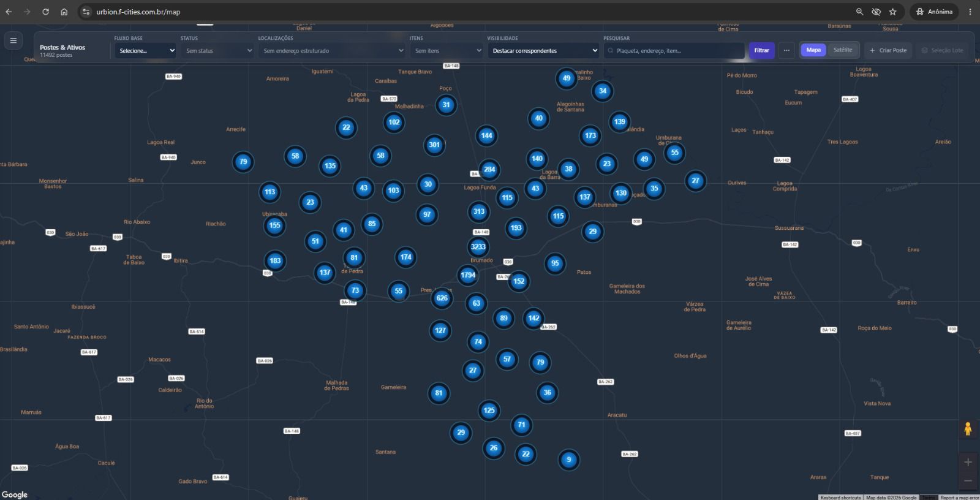Switch map view to Mapa
980x500 pixels.
(813, 50)
